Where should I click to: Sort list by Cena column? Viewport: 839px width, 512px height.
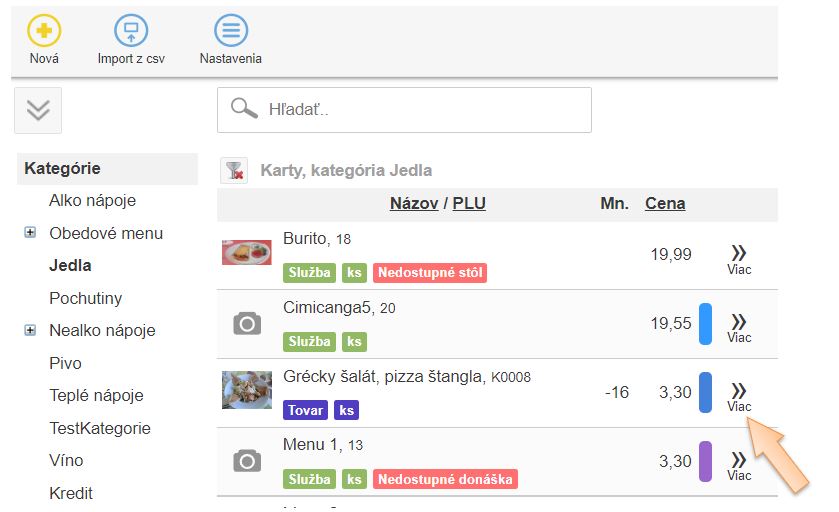665,204
